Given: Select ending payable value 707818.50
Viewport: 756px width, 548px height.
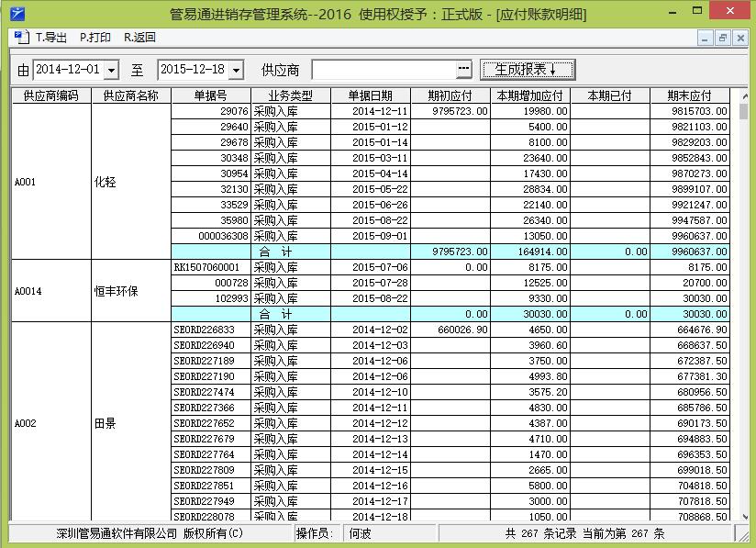Looking at the screenshot, I should click(689, 501).
